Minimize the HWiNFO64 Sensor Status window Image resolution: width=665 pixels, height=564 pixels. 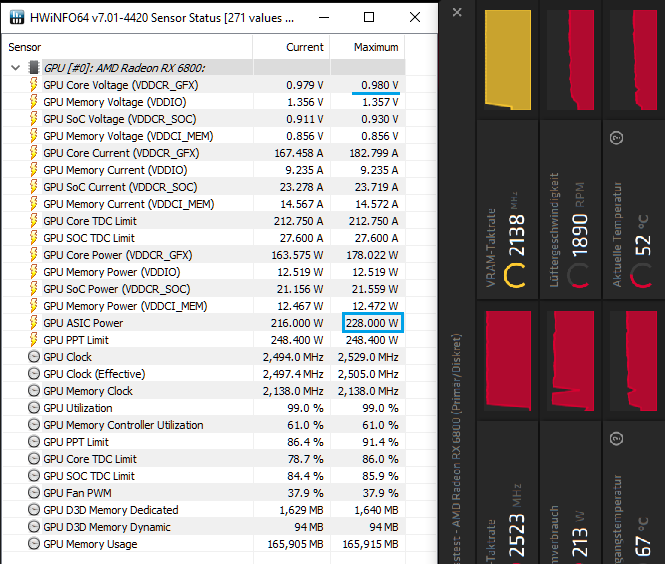tap(324, 17)
